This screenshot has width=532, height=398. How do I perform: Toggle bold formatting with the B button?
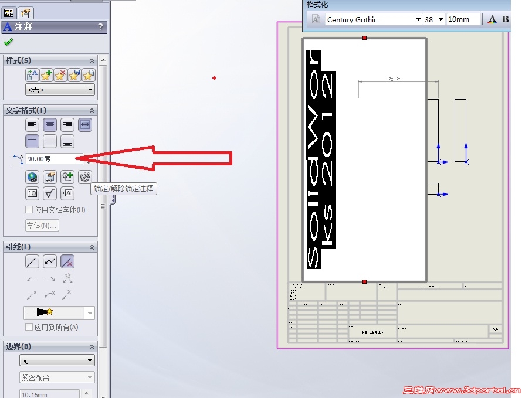coord(505,19)
